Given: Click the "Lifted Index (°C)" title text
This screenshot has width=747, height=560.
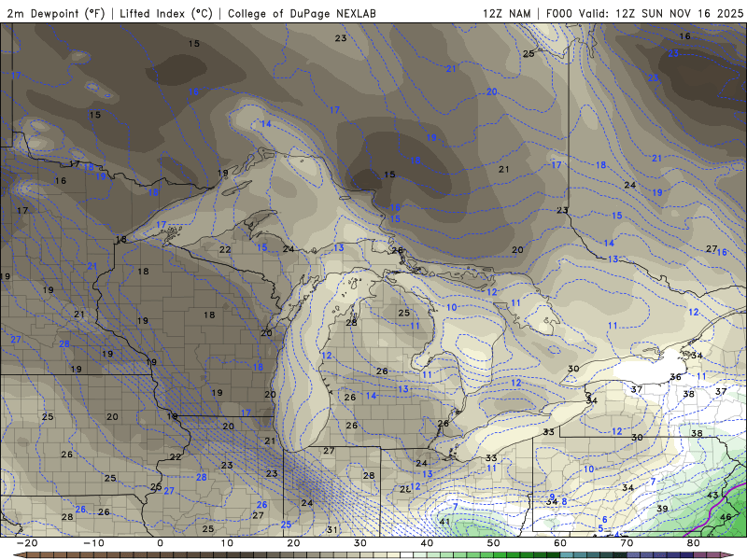Looking at the screenshot, I should [166, 13].
